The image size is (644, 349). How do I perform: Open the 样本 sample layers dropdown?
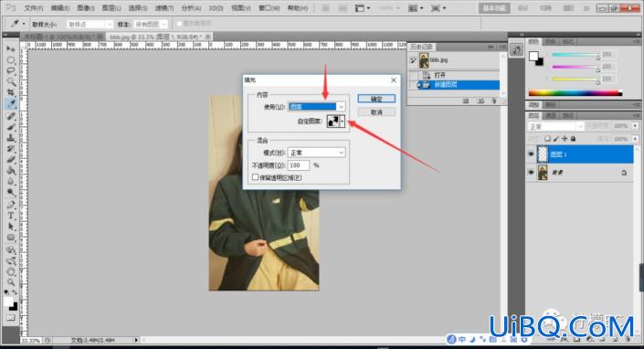[x=151, y=25]
